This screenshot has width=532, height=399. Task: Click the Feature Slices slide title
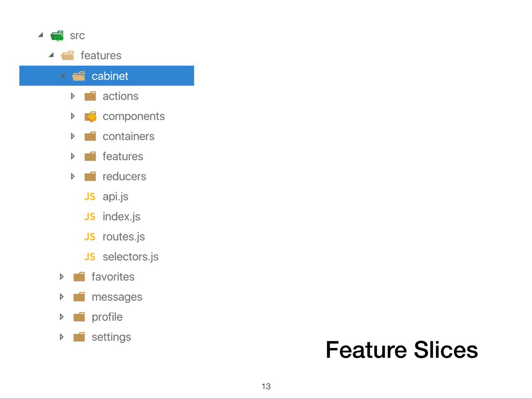click(x=401, y=350)
